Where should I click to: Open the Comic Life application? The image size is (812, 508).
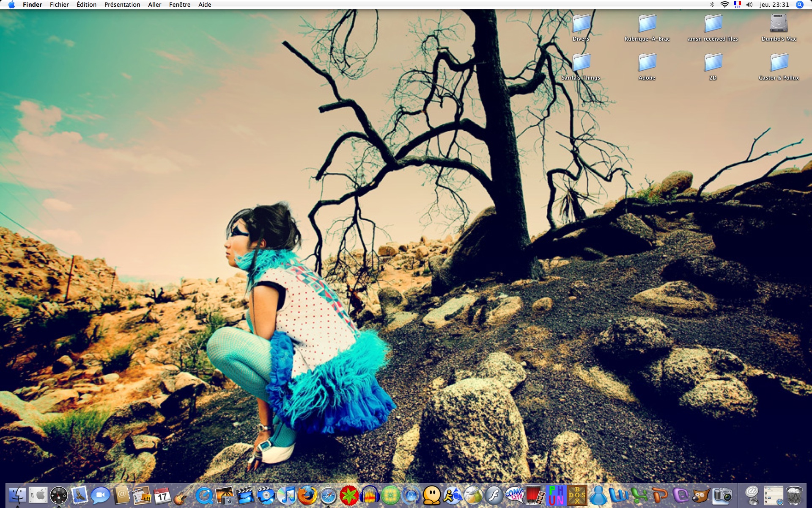(514, 495)
